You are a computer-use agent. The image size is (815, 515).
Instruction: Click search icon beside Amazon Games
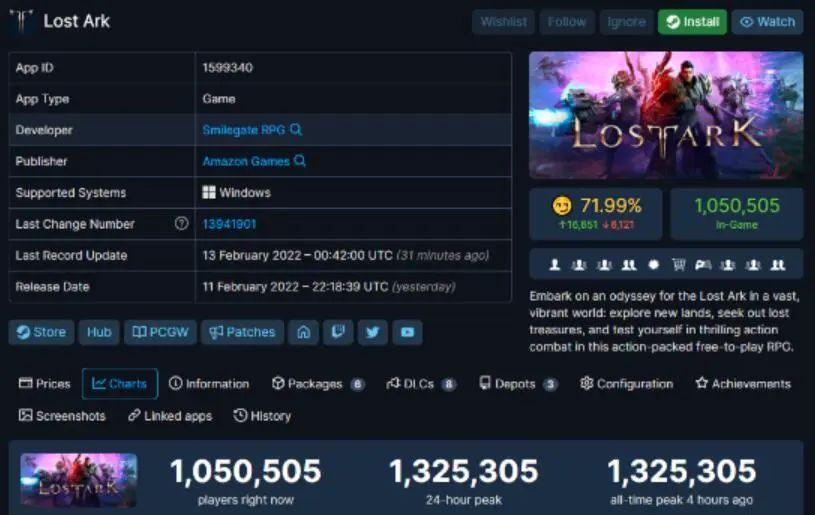pyautogui.click(x=300, y=161)
